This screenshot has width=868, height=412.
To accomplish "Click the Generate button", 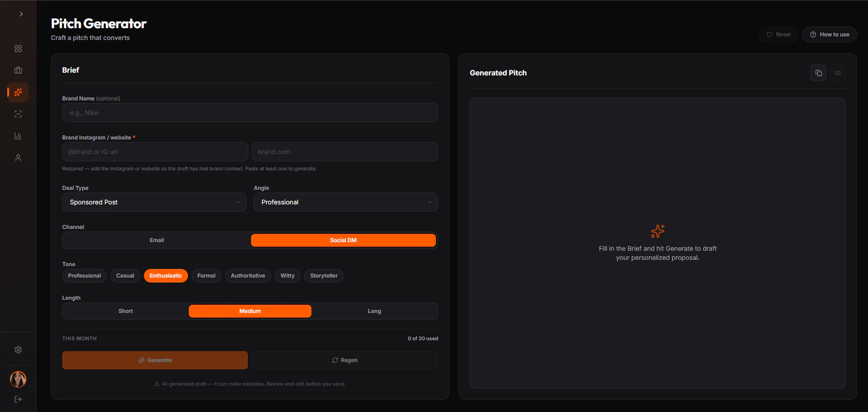I will tap(155, 360).
